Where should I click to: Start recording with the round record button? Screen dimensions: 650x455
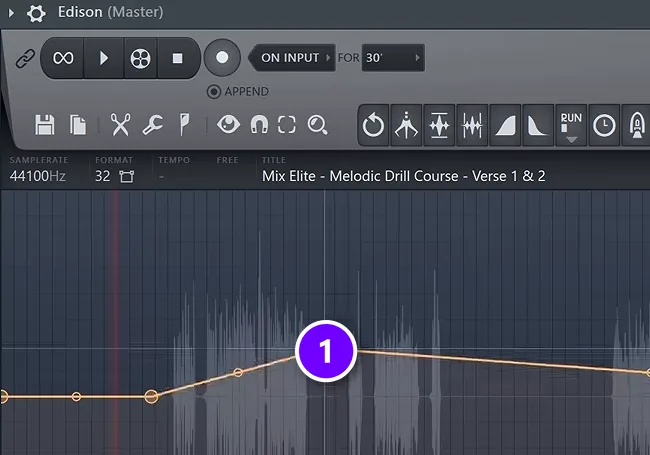pos(222,58)
